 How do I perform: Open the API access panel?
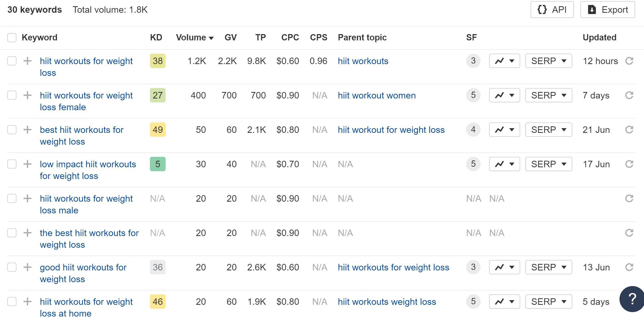coord(552,10)
